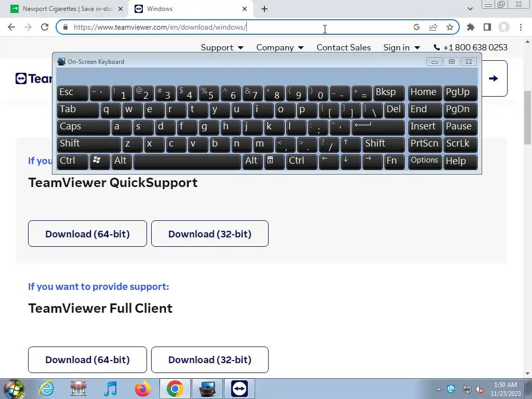Viewport: 532px width, 399px height.
Task: Click the left arrow key on keyboard
Action: pos(329,162)
